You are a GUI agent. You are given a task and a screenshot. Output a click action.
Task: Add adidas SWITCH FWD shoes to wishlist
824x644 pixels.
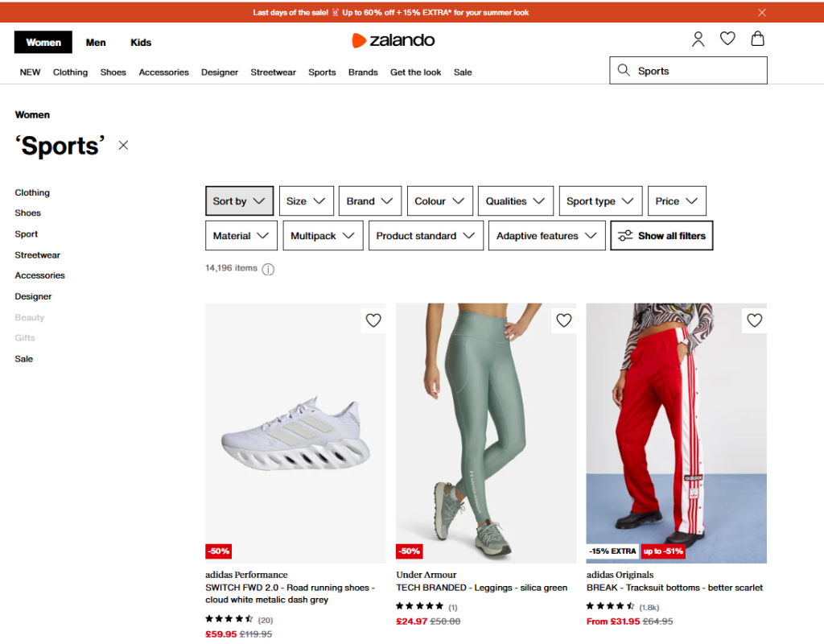373,320
